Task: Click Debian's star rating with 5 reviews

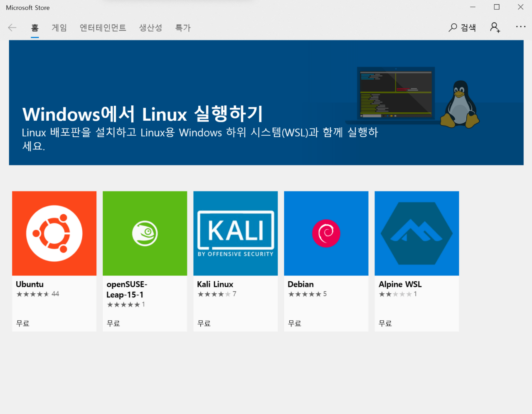Action: click(308, 294)
